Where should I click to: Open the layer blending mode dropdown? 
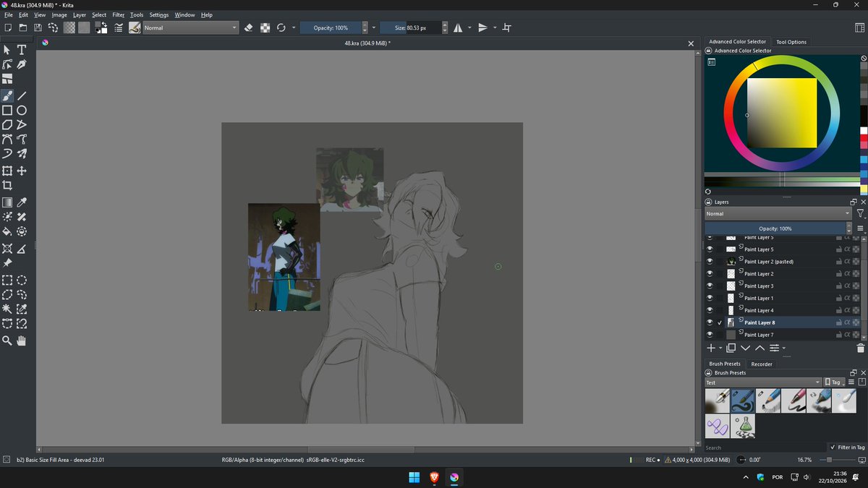(x=778, y=214)
